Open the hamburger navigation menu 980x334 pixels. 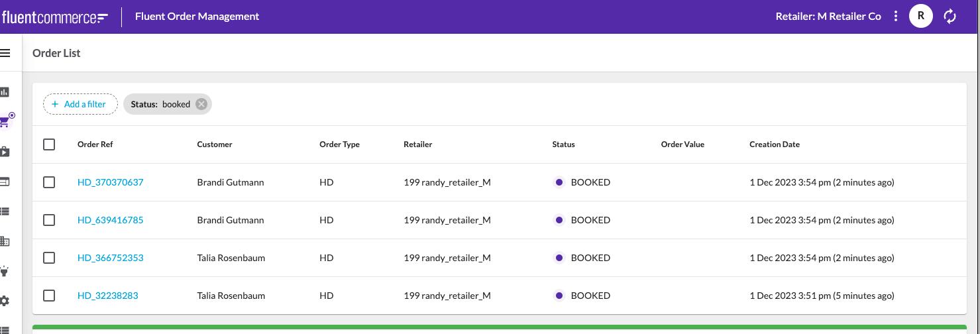coord(5,53)
